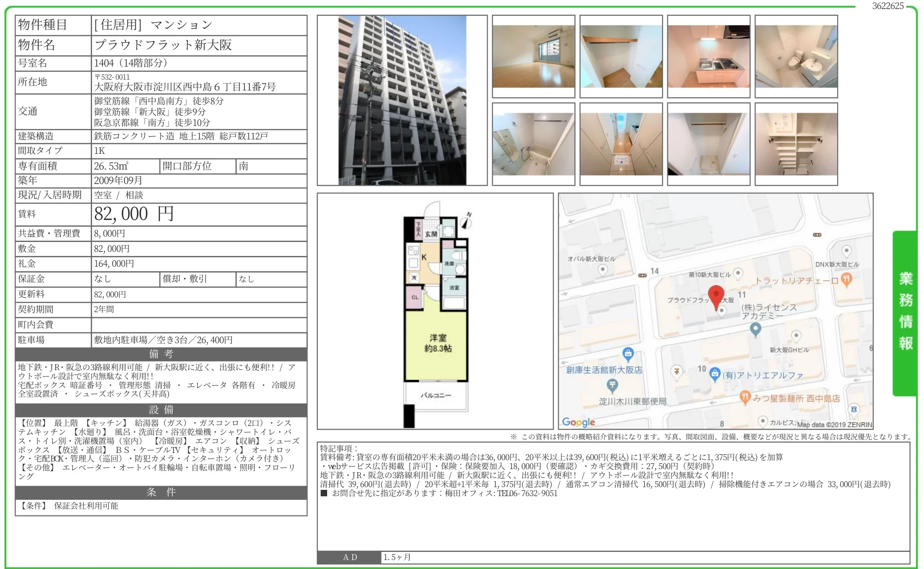Click the Map data ©2019 ZENRIN attribution

tap(836, 423)
